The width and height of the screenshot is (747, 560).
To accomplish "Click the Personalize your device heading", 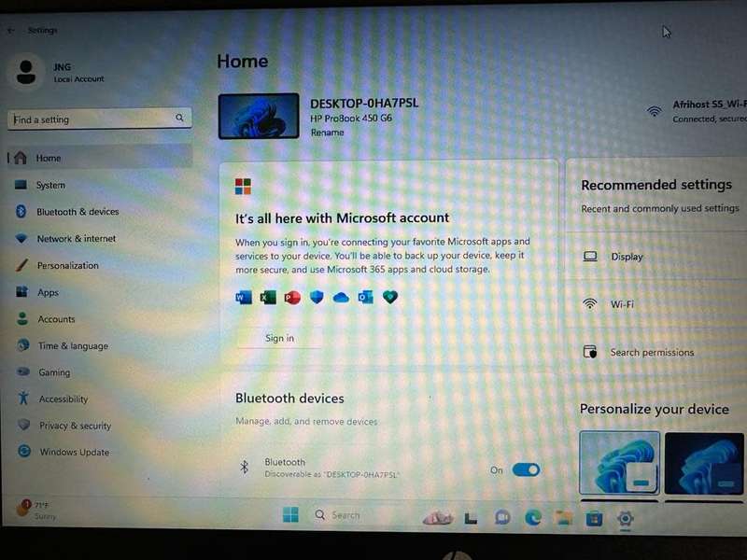I will pyautogui.click(x=655, y=409).
